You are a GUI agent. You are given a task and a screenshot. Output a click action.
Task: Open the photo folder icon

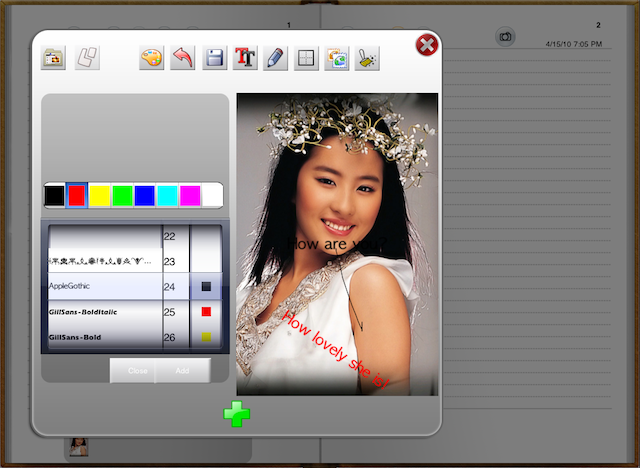[53, 57]
